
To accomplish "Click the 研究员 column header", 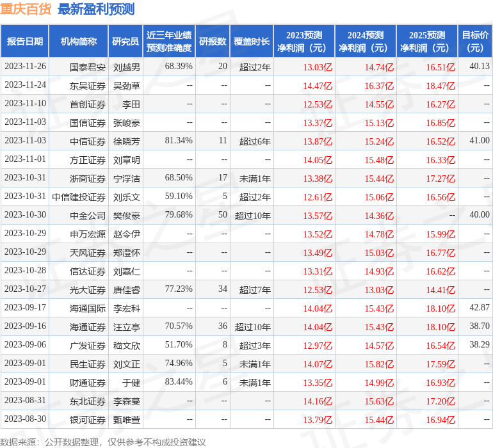I will [x=125, y=41].
